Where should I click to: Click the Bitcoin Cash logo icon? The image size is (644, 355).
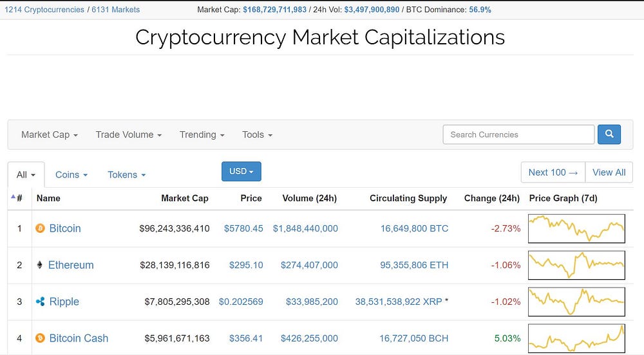point(40,338)
